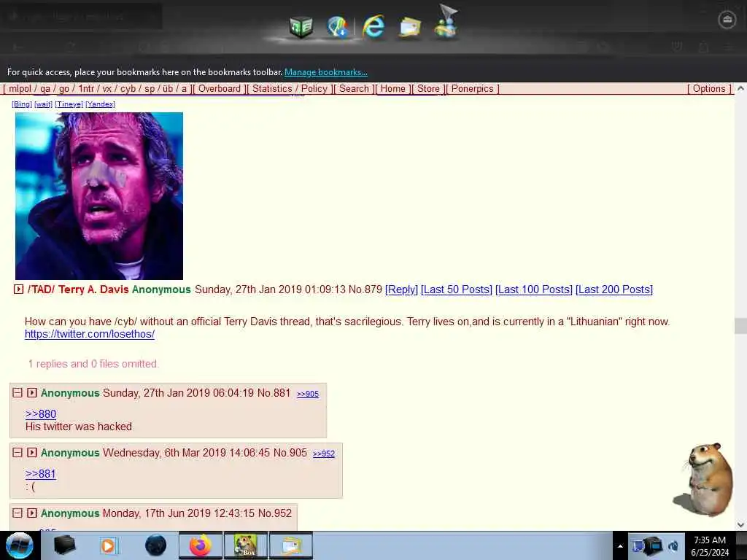Go to the cyb board

(128, 88)
